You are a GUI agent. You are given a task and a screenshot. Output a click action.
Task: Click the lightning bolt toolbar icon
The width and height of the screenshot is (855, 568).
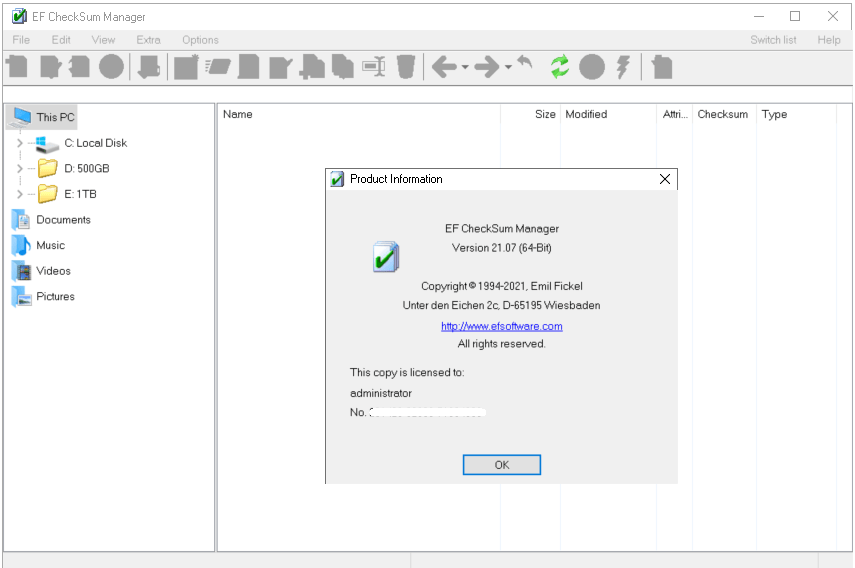[623, 67]
